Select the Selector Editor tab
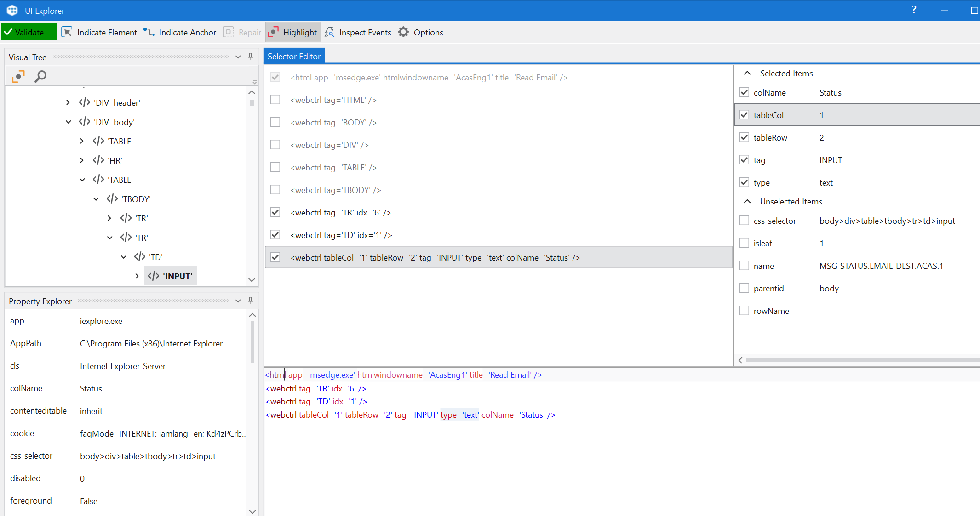Screen dimensions: 980x516 [294, 56]
